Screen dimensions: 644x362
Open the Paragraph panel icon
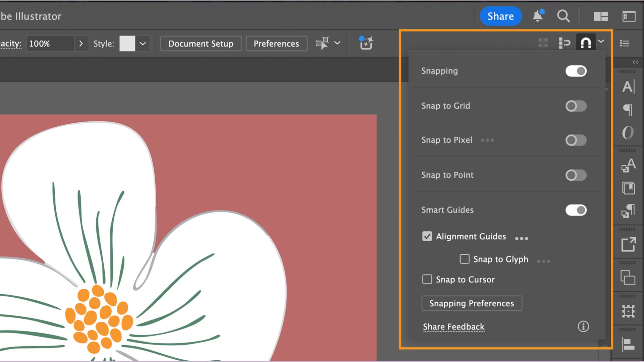coord(628,110)
